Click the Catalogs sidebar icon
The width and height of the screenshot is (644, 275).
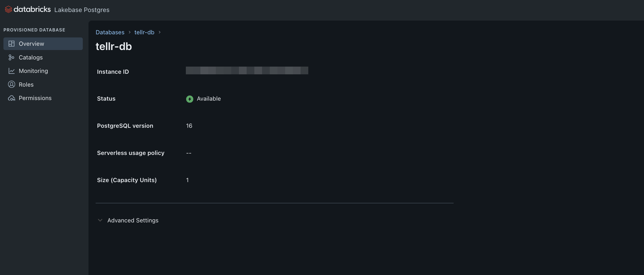[11, 57]
